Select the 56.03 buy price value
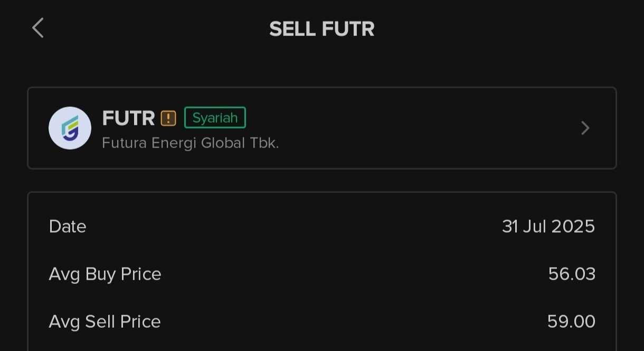The image size is (644, 351). click(572, 274)
